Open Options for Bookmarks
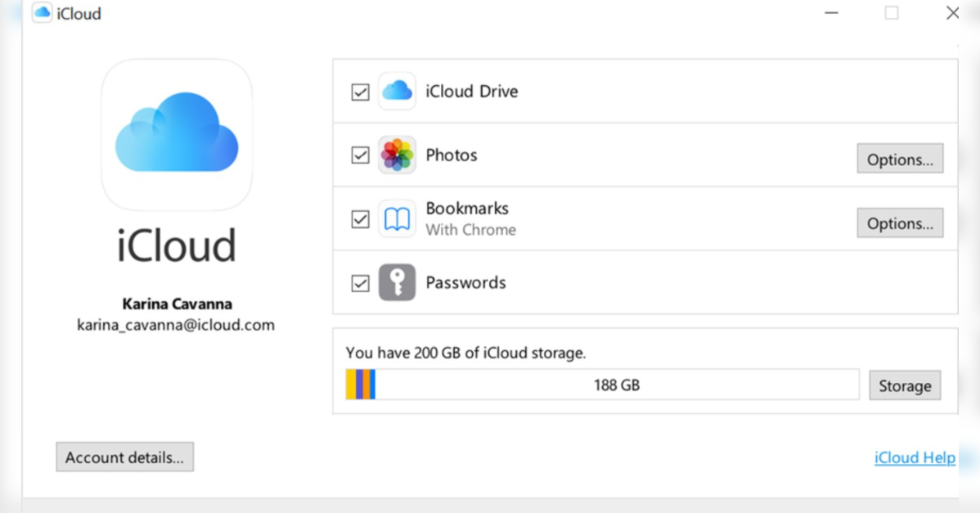Screen dimensions: 980x513 900,223
